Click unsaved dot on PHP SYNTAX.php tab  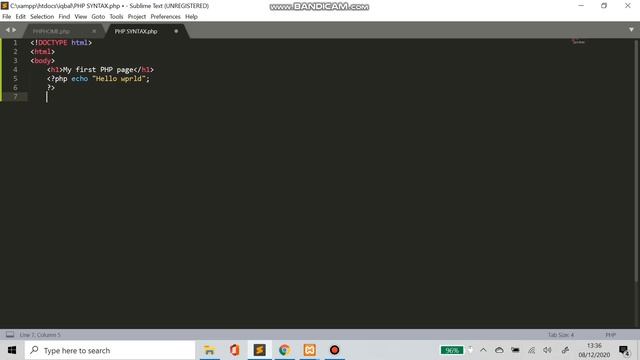(x=176, y=31)
